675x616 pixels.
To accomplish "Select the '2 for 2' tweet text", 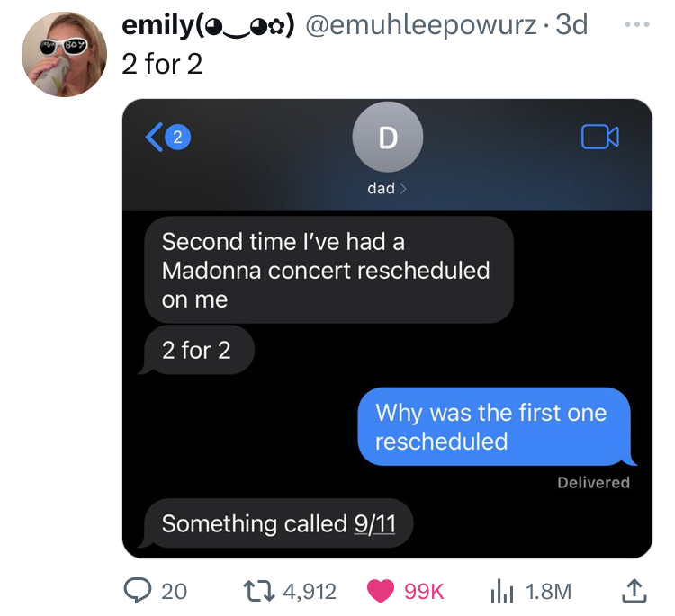I will point(162,64).
